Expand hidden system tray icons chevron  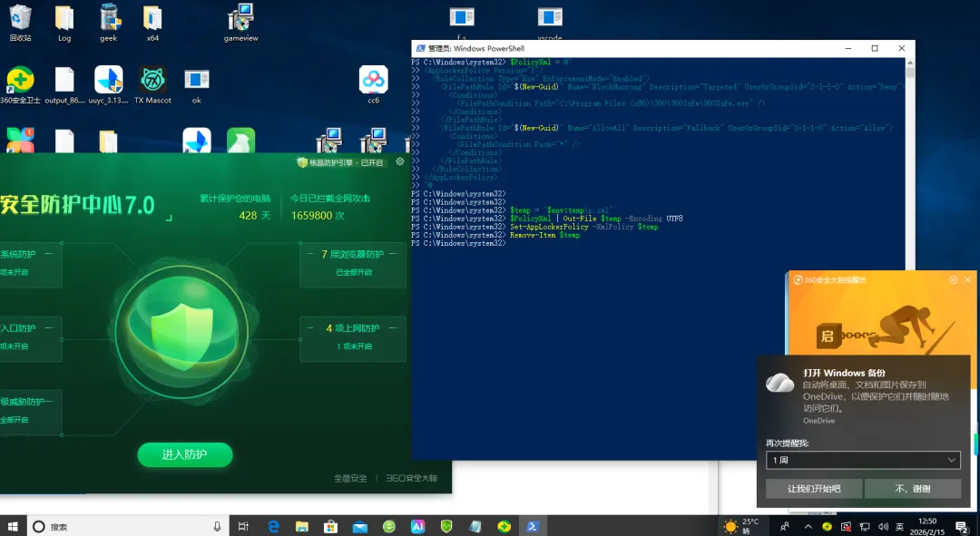tap(808, 527)
